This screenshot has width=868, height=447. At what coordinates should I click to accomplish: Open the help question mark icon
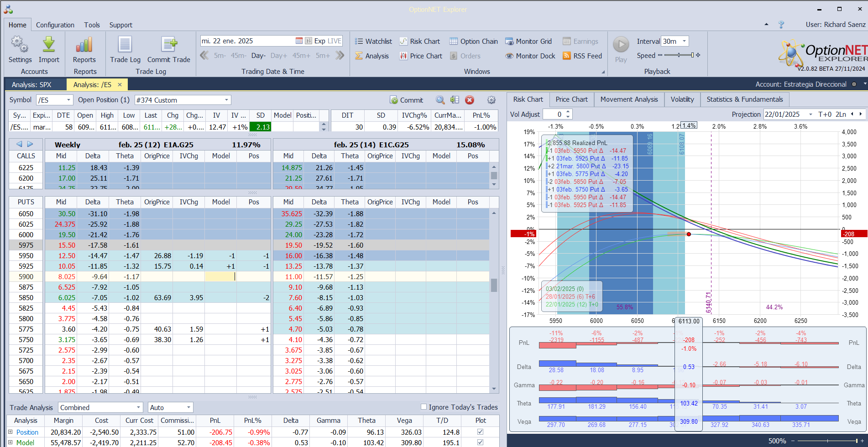point(781,25)
